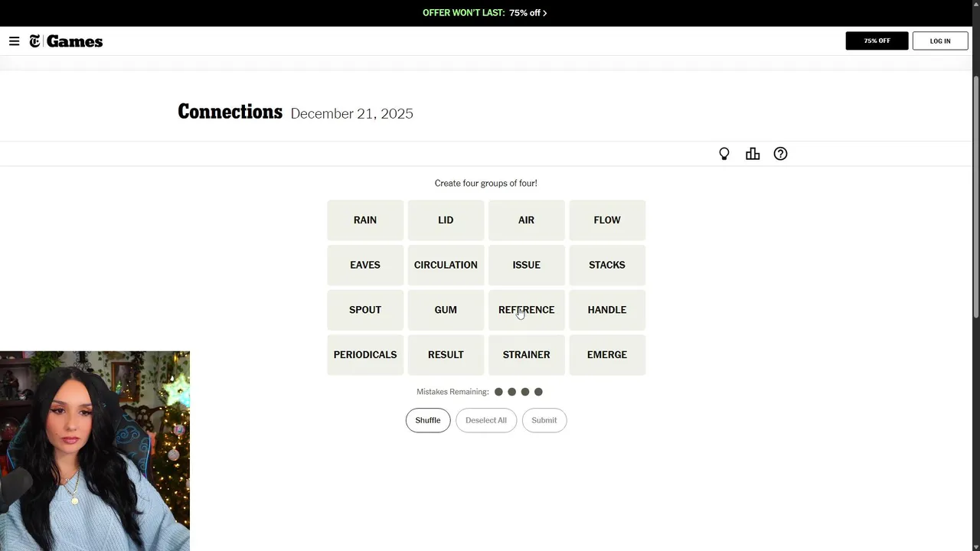The height and width of the screenshot is (551, 980).
Task: Open the hints lightbulb icon
Action: (x=724, y=154)
